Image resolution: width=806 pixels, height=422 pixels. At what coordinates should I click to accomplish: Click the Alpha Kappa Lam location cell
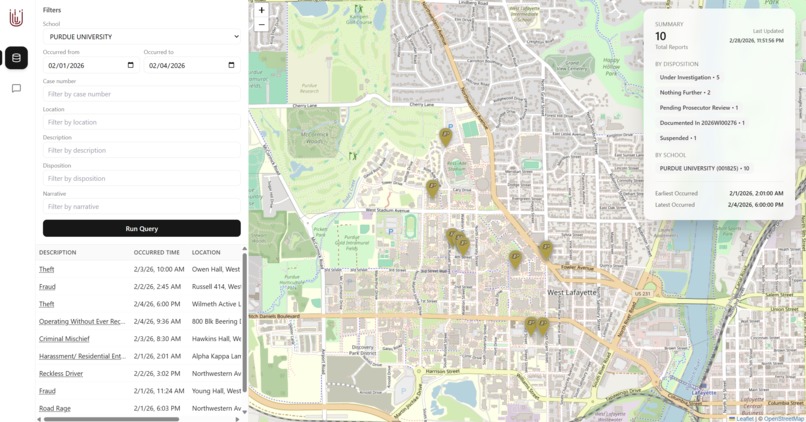click(x=216, y=356)
